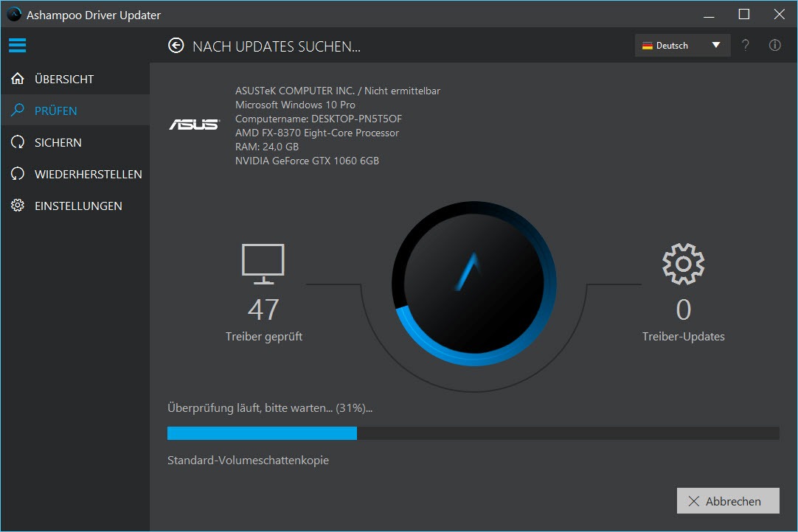This screenshot has width=798, height=532.
Task: Click the Ashampoo Driver Updater window title
Action: coord(94,15)
